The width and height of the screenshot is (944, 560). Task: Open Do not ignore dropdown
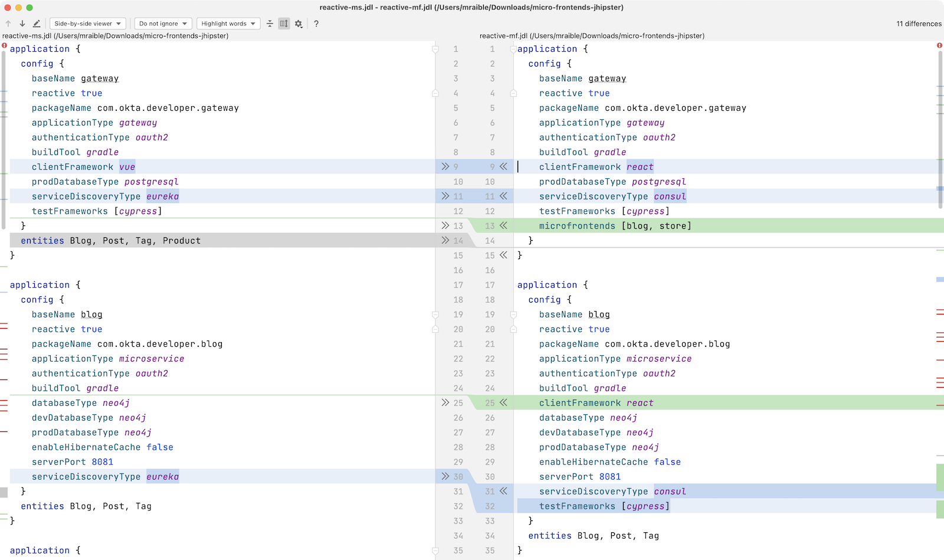pos(163,24)
